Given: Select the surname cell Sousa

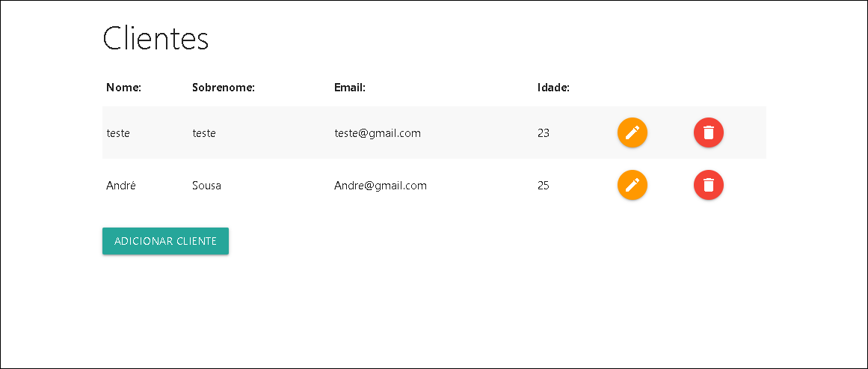Looking at the screenshot, I should (x=206, y=185).
